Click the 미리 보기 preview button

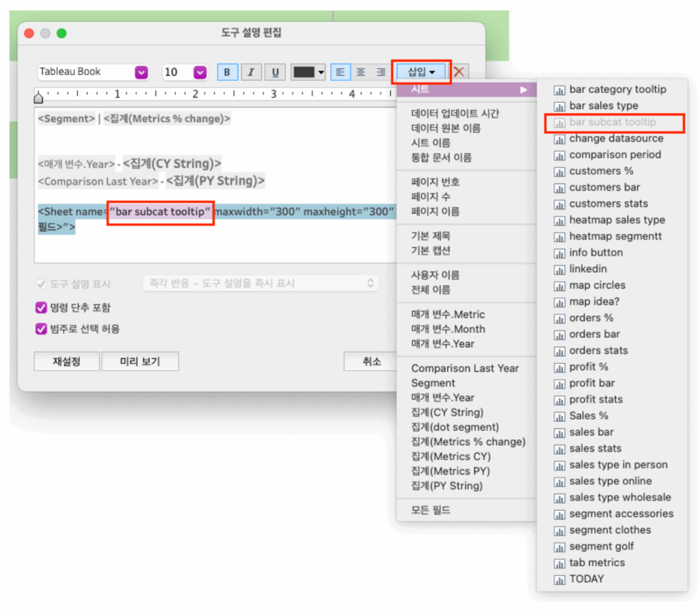139,362
